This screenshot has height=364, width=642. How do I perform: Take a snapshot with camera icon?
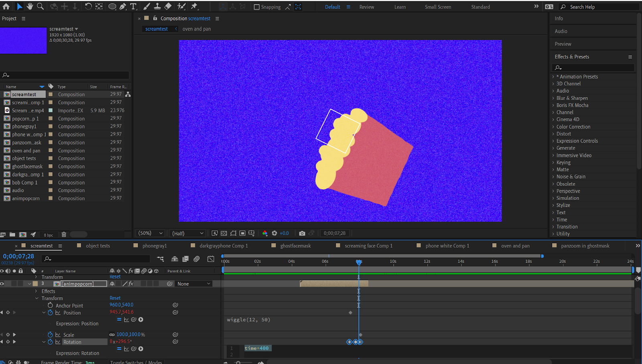[x=302, y=233]
